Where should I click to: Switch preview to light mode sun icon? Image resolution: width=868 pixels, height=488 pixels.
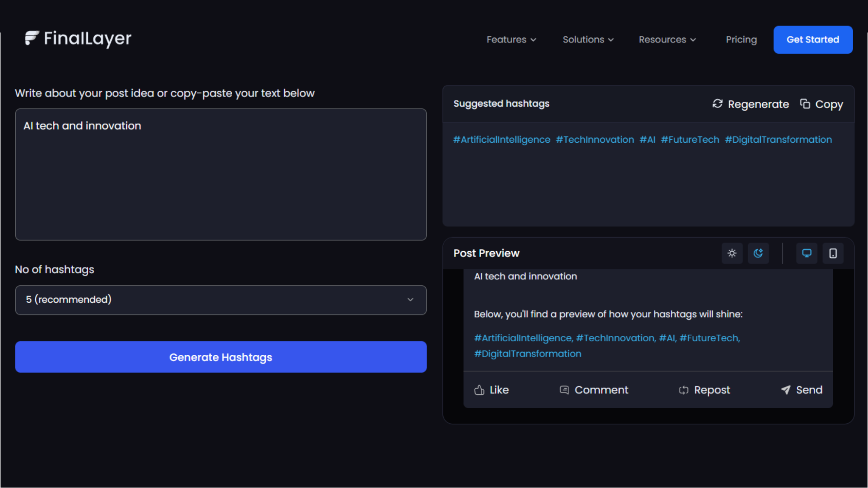pos(732,253)
